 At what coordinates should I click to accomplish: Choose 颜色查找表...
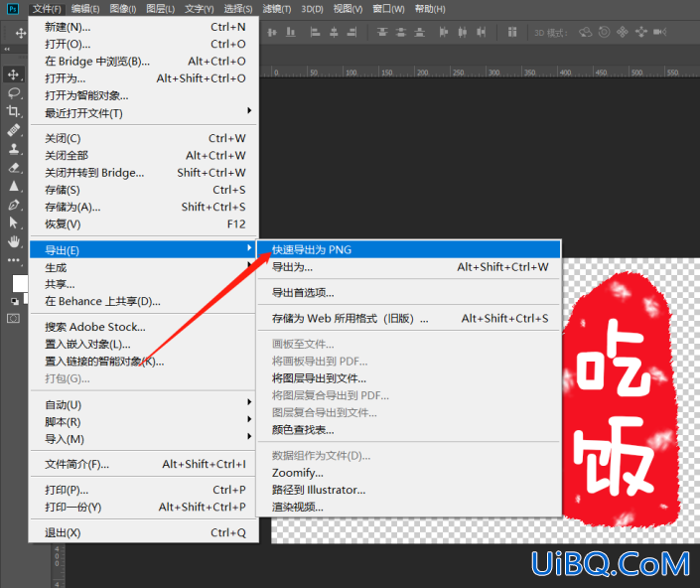tap(409, 430)
